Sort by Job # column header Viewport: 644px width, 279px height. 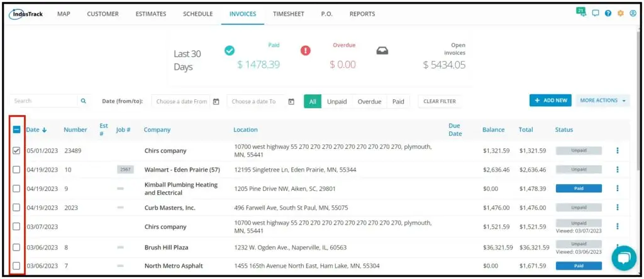coord(123,129)
